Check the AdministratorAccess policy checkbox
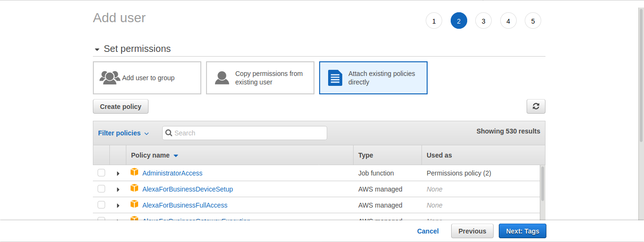 [101, 173]
